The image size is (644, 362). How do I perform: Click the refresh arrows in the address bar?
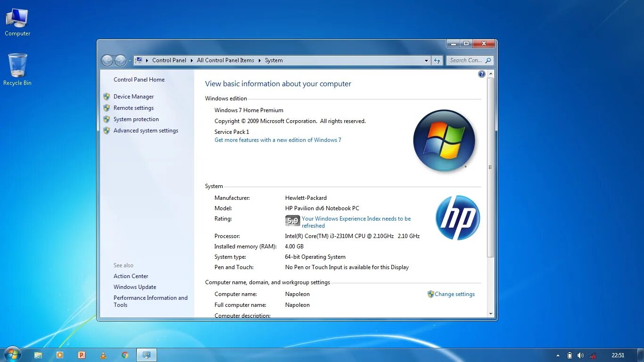pos(438,60)
